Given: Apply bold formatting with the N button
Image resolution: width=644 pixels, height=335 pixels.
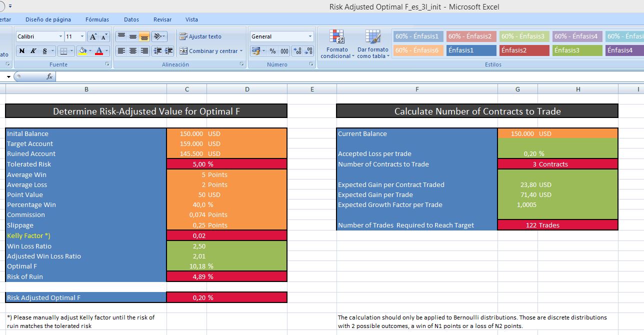Looking at the screenshot, I should [21, 51].
